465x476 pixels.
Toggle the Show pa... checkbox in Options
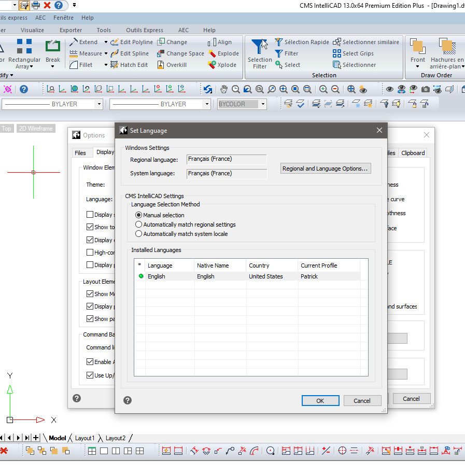(x=90, y=318)
